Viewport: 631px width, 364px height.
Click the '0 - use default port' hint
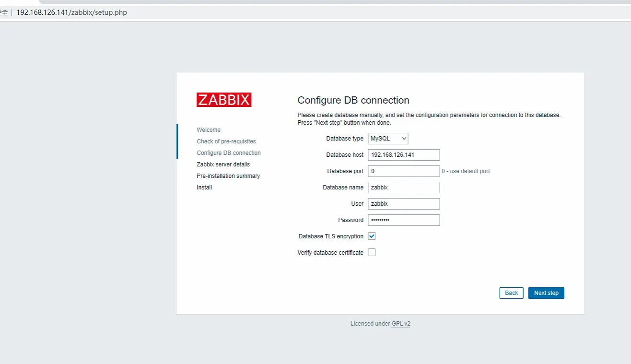pyautogui.click(x=466, y=171)
